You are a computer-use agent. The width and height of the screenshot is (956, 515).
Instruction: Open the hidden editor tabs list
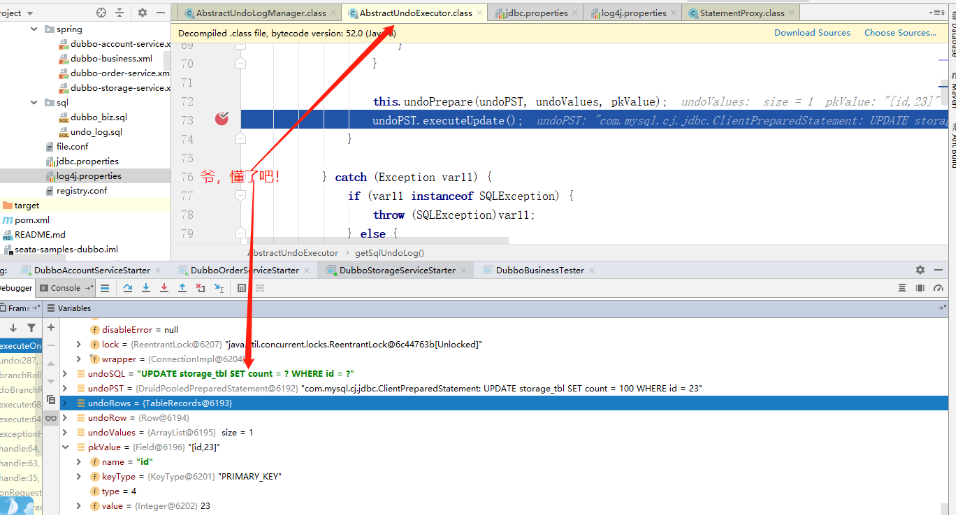tap(937, 13)
